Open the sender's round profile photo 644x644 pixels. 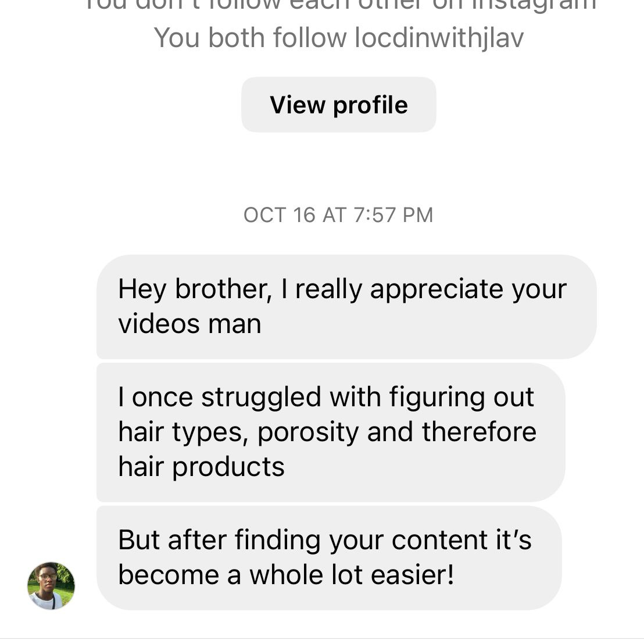(51, 585)
